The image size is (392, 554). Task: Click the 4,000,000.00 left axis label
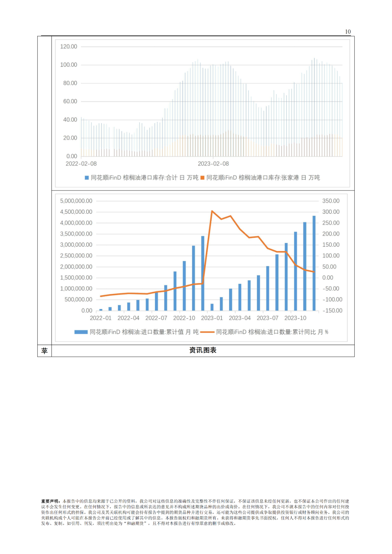[x=76, y=223]
